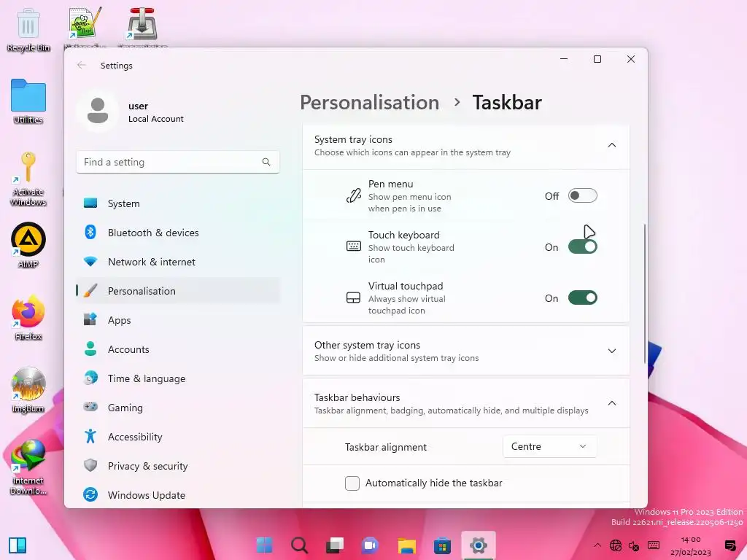Open the Activate Windows key shortcut

click(28, 179)
